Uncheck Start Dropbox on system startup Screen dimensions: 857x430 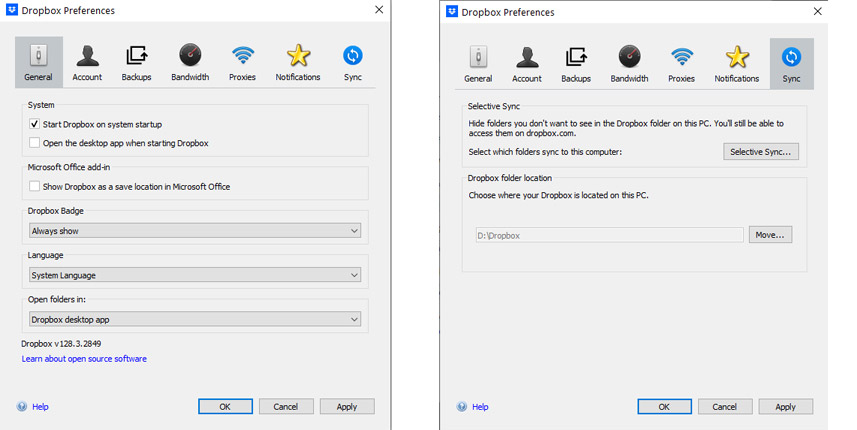pos(34,124)
